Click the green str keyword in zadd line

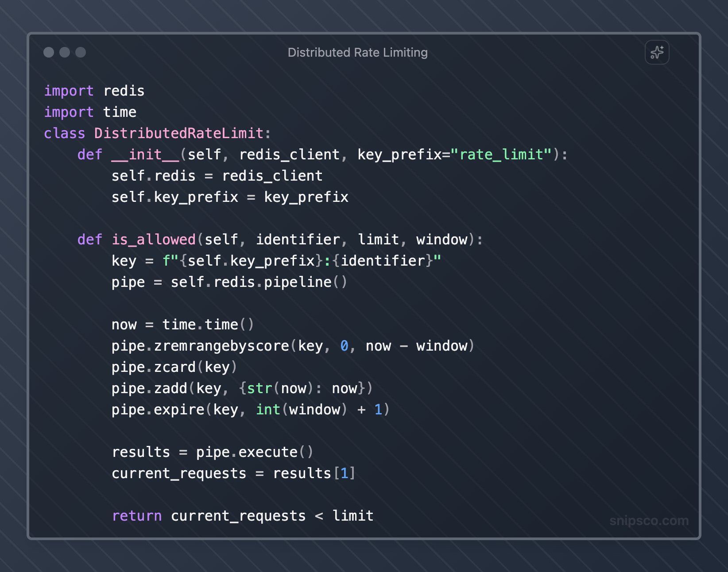(259, 388)
